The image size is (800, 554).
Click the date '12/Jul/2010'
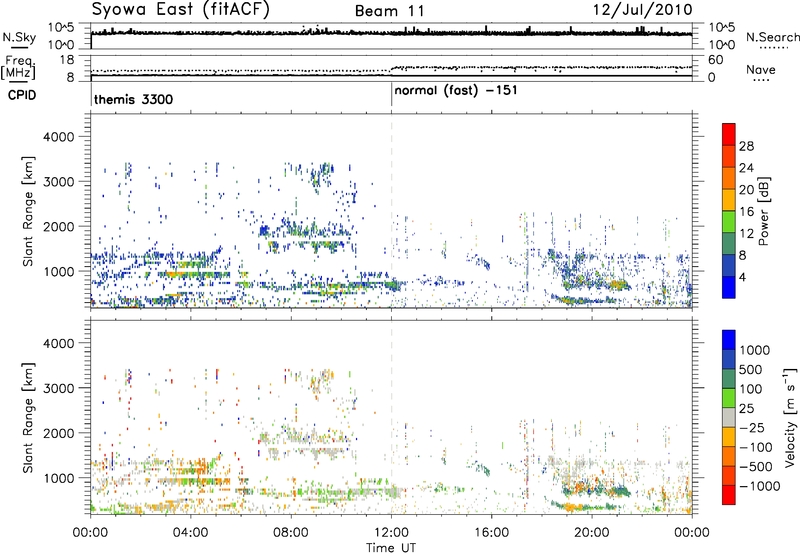tap(642, 10)
